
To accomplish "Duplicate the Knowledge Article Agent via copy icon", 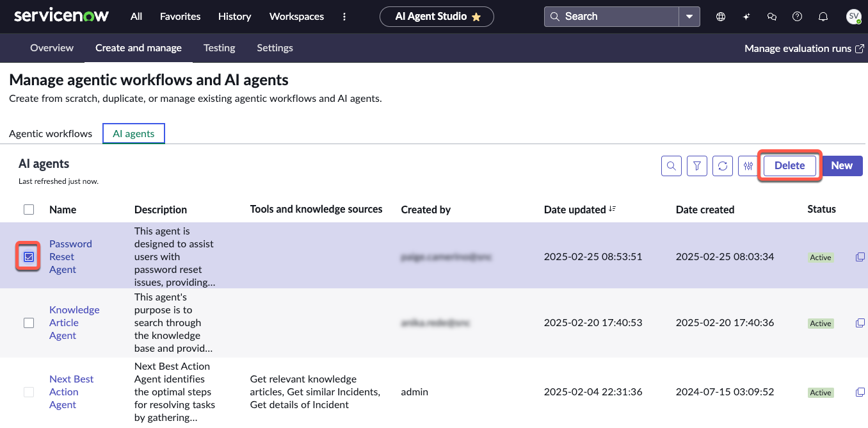I will [x=860, y=323].
